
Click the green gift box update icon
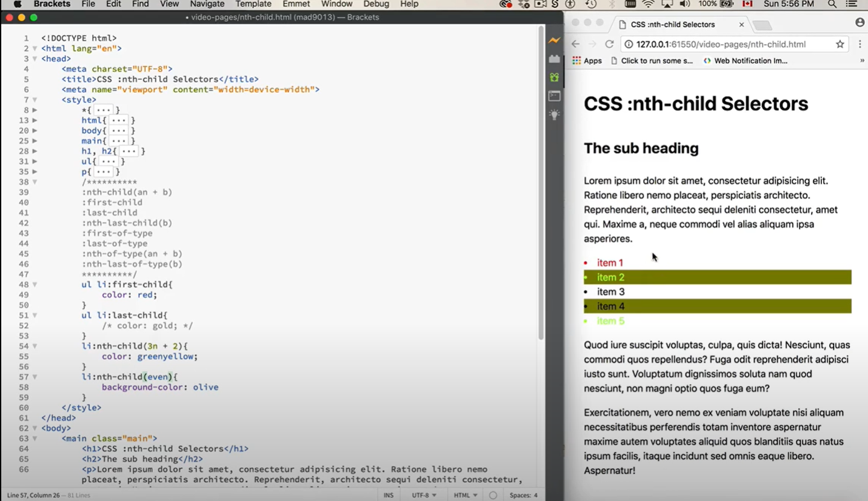(x=554, y=77)
